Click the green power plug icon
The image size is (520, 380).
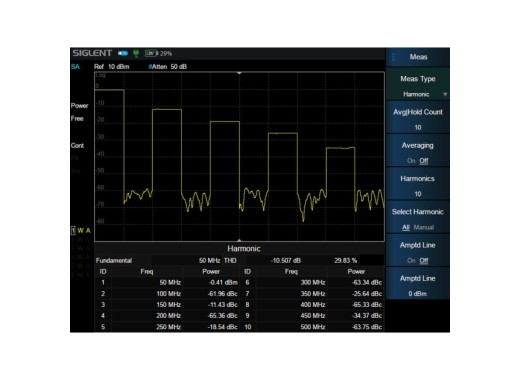click(x=136, y=53)
